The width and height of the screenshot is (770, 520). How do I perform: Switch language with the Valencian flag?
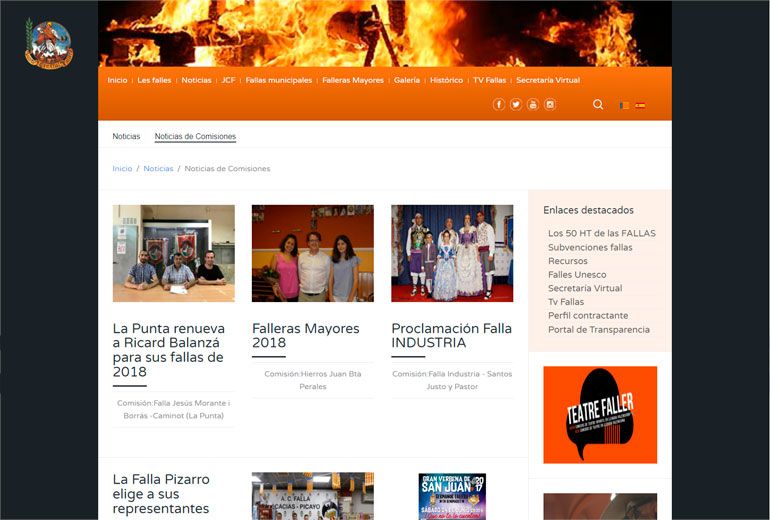coord(625,105)
